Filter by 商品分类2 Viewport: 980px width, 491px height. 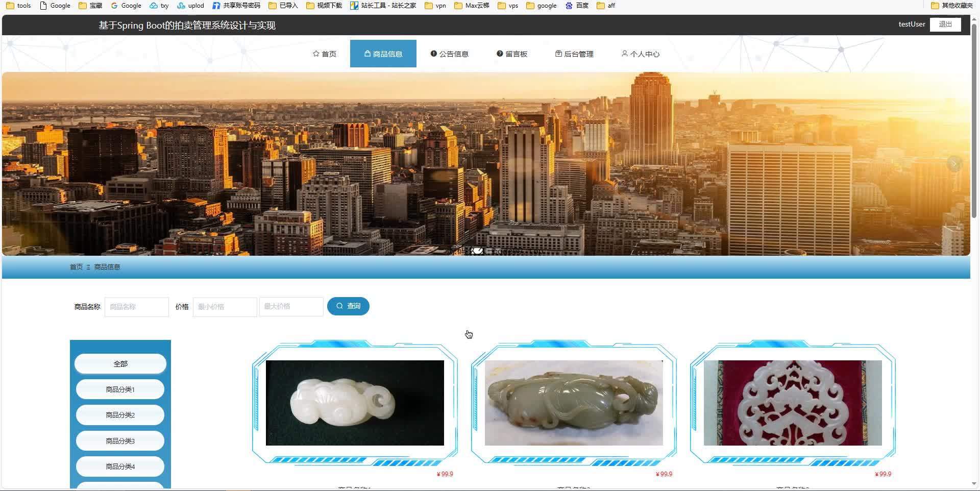(120, 415)
